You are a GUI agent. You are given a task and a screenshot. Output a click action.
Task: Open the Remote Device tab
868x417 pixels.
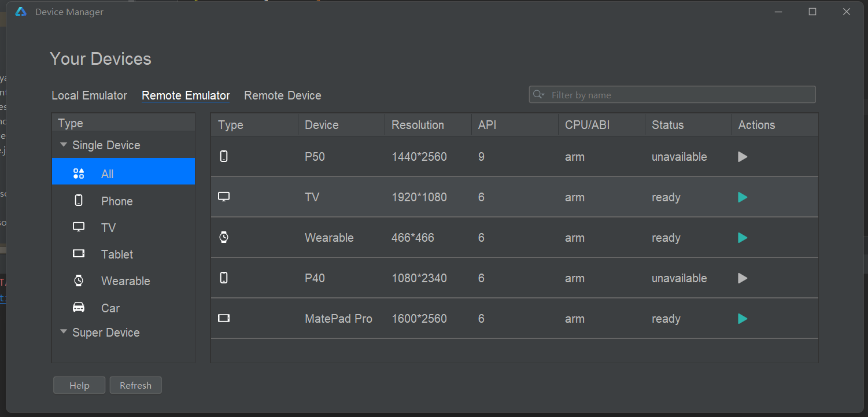coord(282,95)
